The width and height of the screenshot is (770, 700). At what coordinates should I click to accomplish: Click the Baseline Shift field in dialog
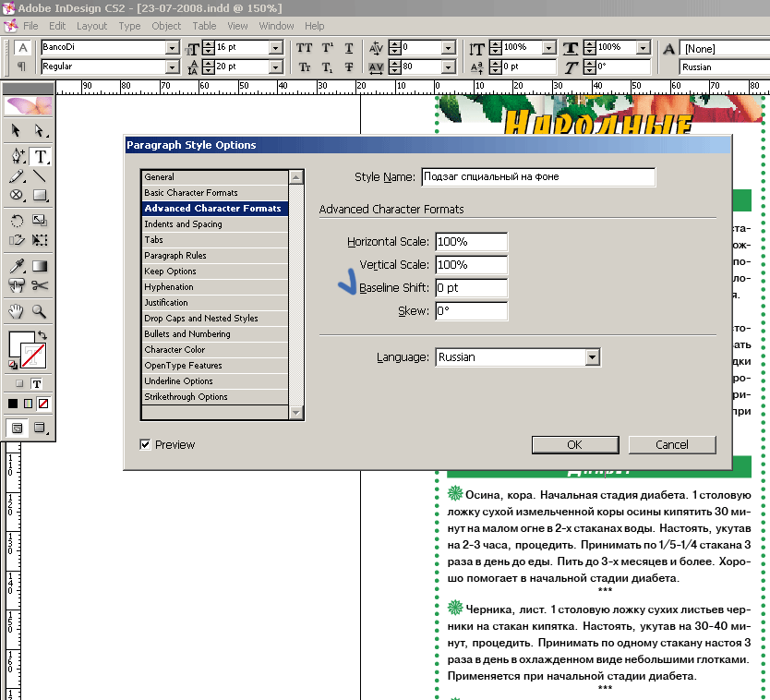[x=472, y=288]
